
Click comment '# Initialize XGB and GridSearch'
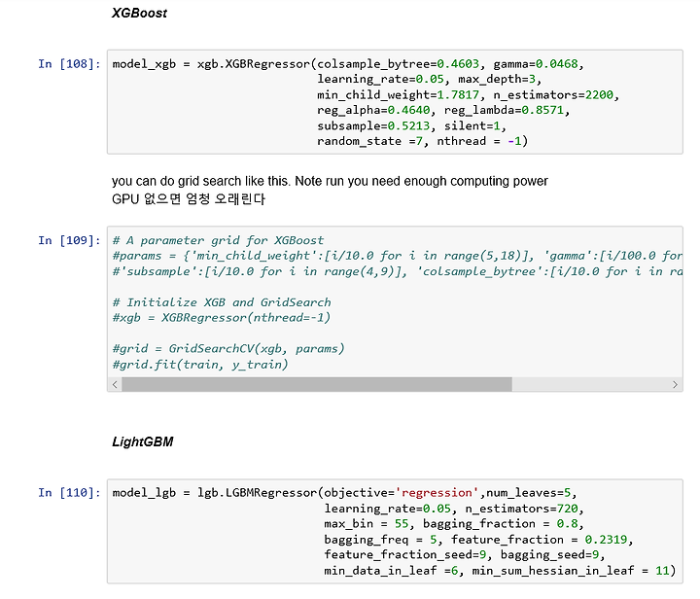pos(222,302)
